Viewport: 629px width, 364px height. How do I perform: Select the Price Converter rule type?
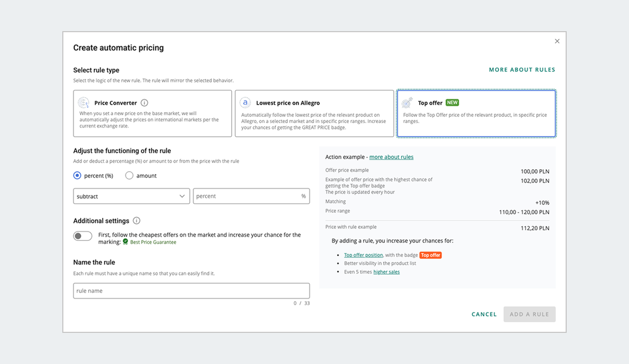point(153,114)
